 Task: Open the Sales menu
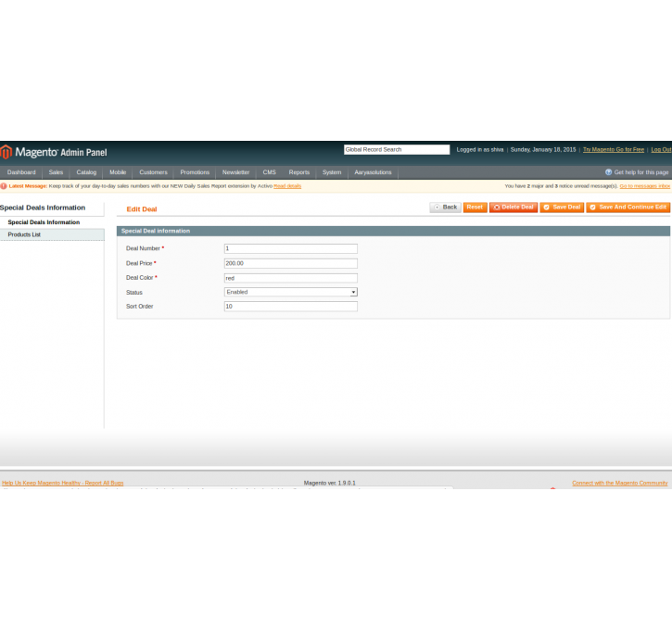click(56, 172)
